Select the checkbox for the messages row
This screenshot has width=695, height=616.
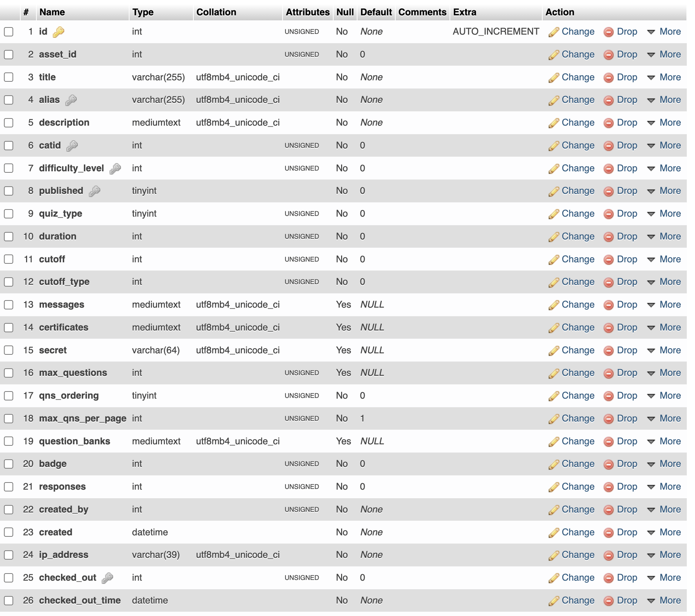coord(9,305)
